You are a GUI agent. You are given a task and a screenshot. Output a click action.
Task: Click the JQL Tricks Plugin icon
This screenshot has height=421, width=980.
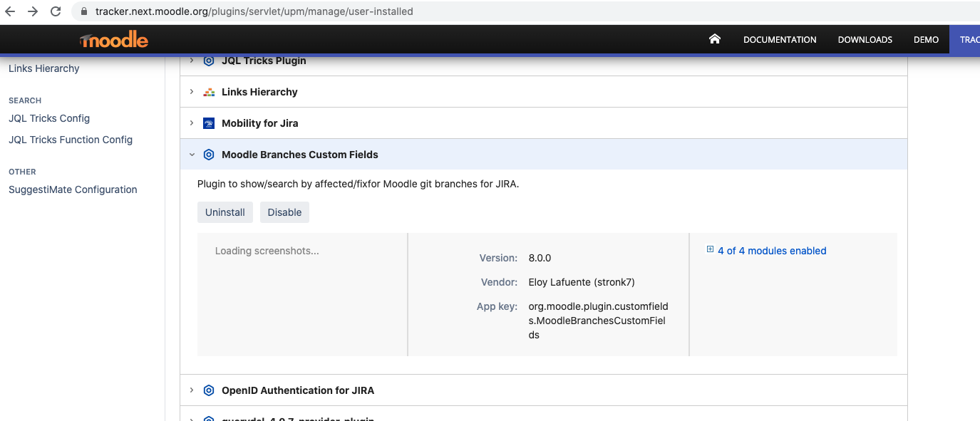[x=209, y=61]
